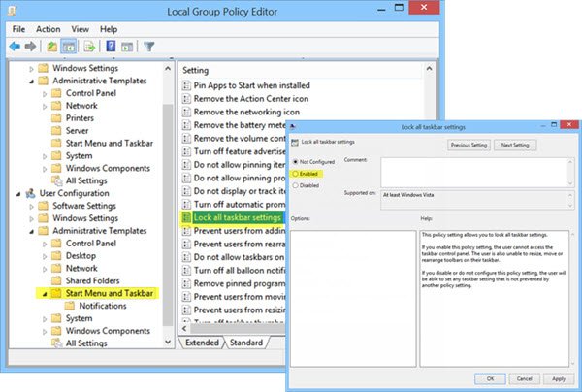This screenshot has height=392, width=582.
Task: Select the Enabled radio button
Action: (296, 174)
